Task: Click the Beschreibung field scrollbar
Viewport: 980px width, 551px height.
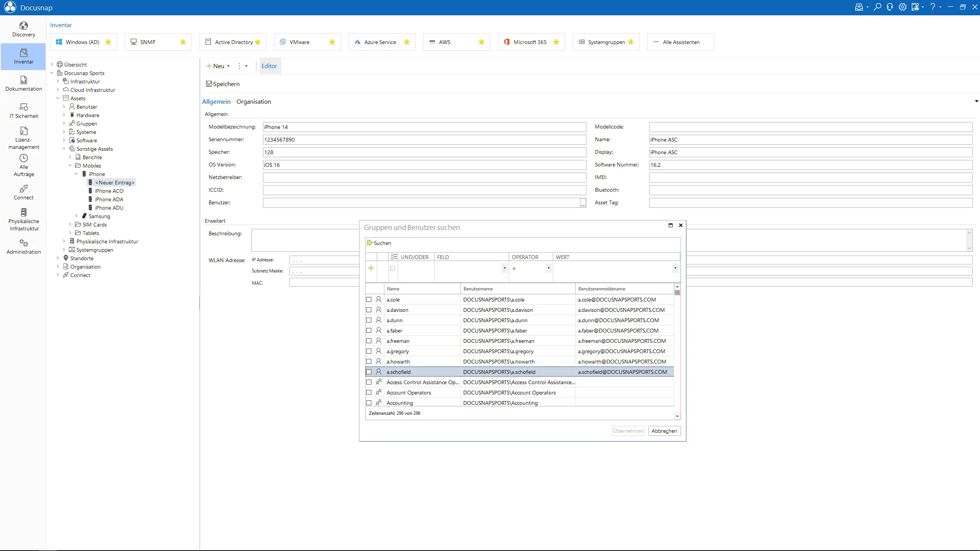Action: coord(969,240)
